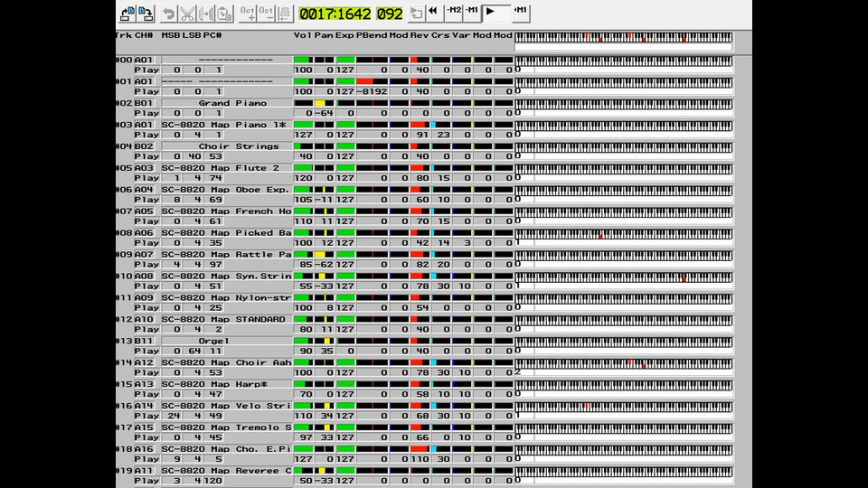Click the undo arrow icon
Viewport: 868px width, 488px height.
(169, 14)
